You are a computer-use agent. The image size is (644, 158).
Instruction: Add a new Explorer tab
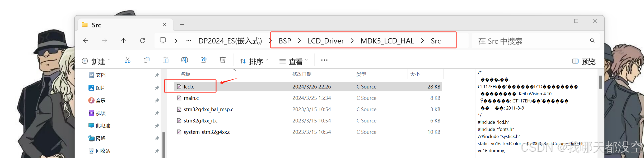coord(182,25)
